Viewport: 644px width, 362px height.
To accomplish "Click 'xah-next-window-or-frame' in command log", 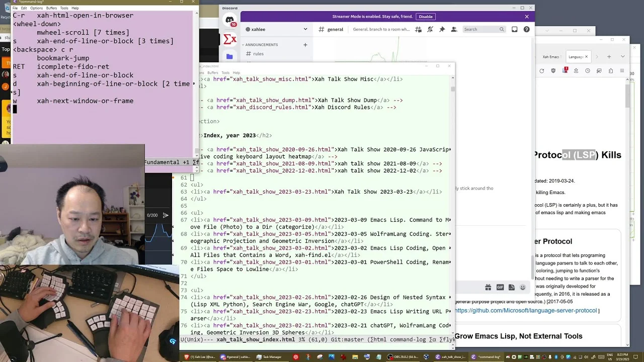I will pyautogui.click(x=85, y=101).
